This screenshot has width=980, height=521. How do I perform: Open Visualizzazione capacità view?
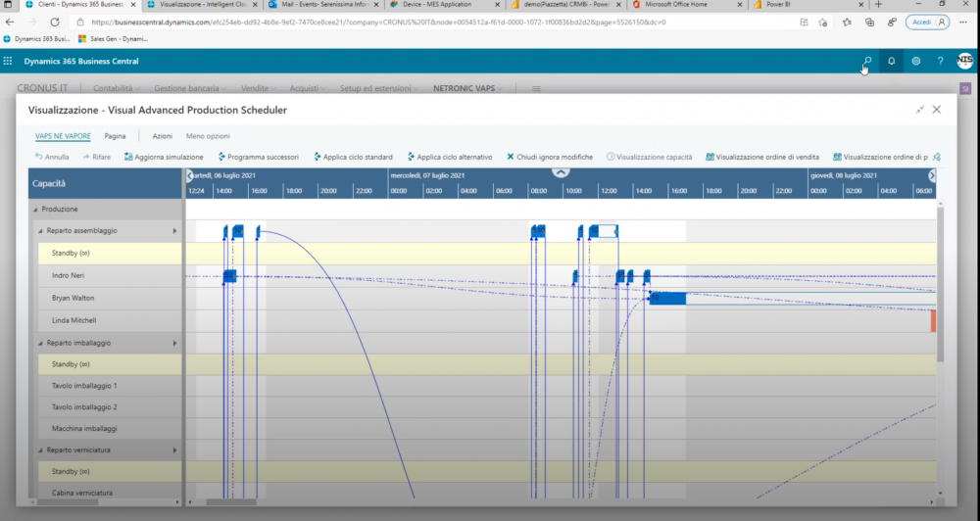(650, 157)
